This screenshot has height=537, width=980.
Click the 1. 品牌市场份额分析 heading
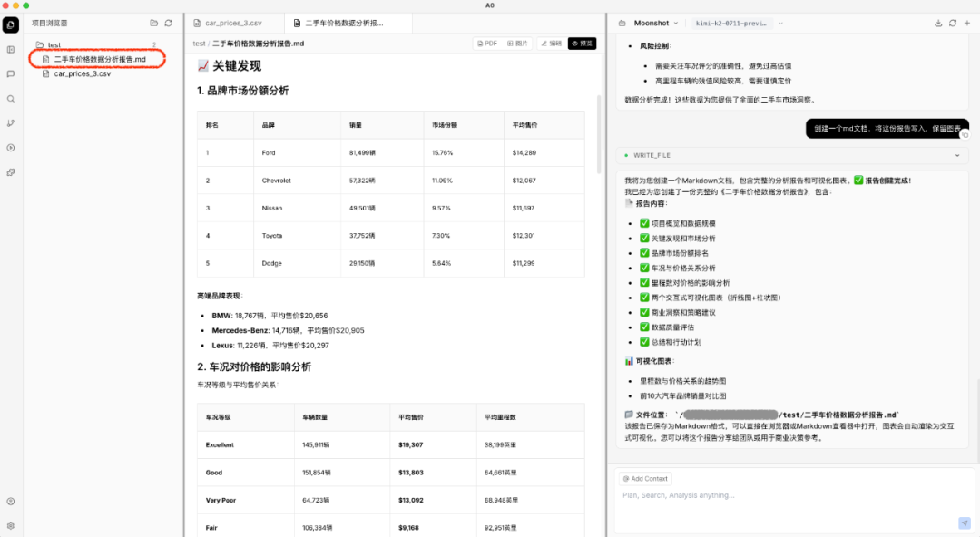pyautogui.click(x=242, y=91)
